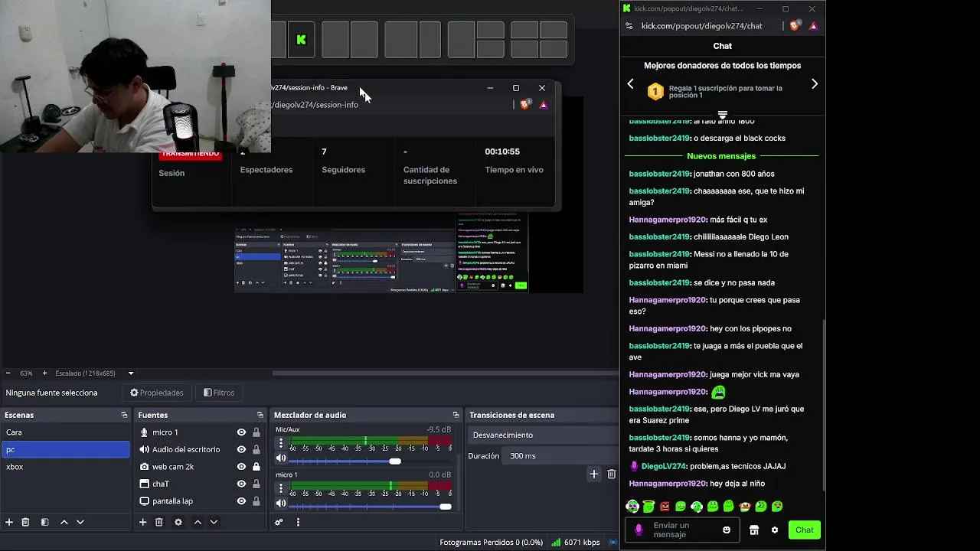Go to the next donors leaderboard in chat
Screen dimensions: 980x551
[x=815, y=84]
